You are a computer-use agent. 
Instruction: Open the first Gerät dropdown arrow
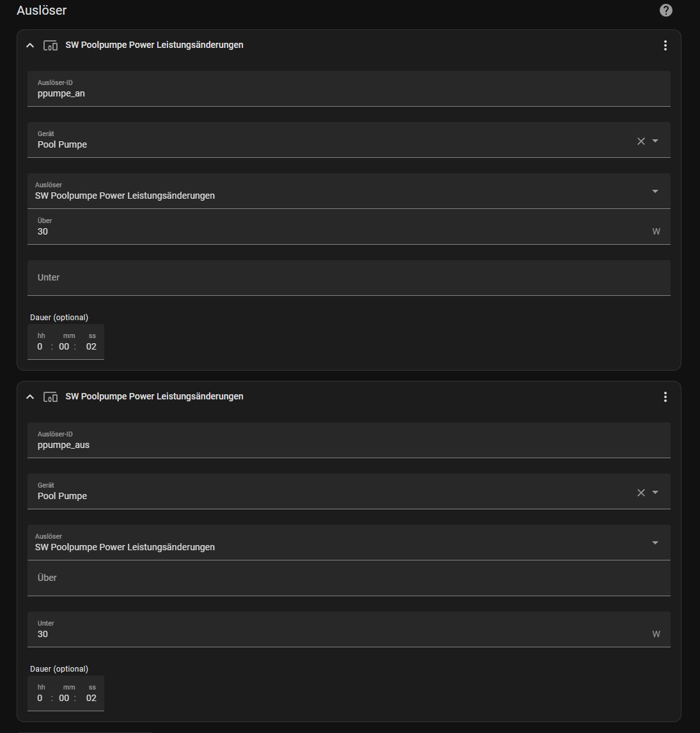point(655,141)
